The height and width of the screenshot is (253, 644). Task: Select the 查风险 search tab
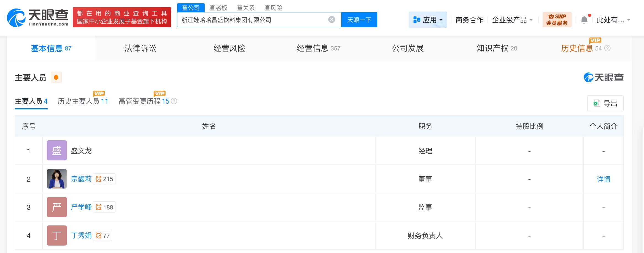tap(273, 8)
